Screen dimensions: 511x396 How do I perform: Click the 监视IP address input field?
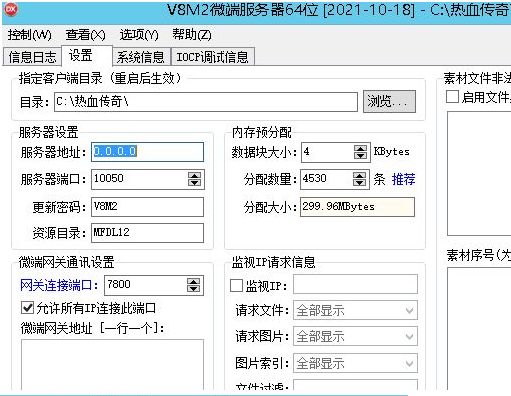(355, 284)
